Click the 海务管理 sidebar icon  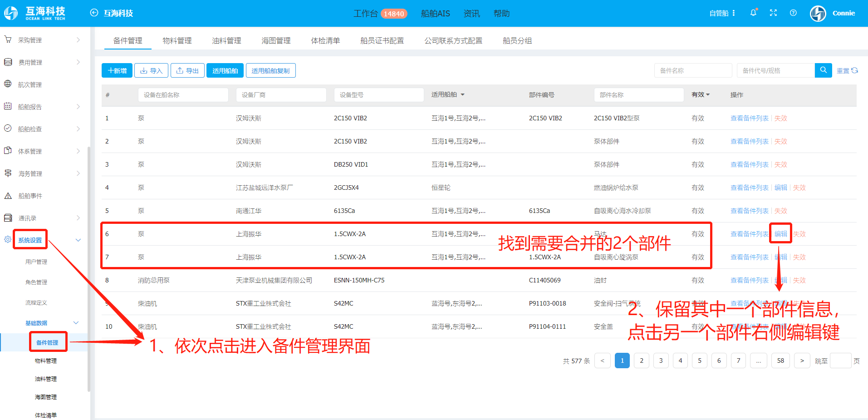[8, 173]
